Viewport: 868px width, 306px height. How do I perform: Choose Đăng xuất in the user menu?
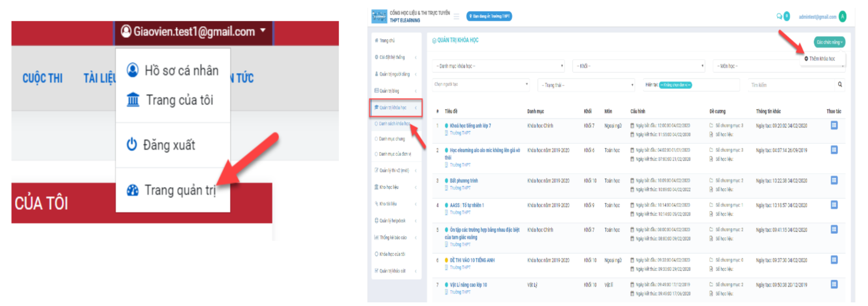point(169,145)
